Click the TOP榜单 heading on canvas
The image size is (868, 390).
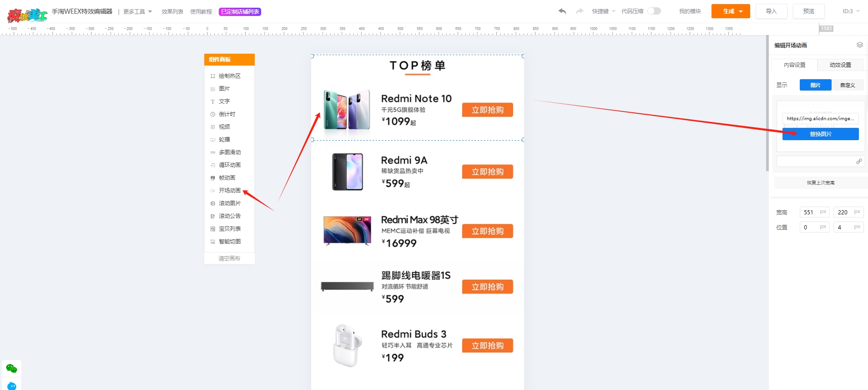point(418,66)
